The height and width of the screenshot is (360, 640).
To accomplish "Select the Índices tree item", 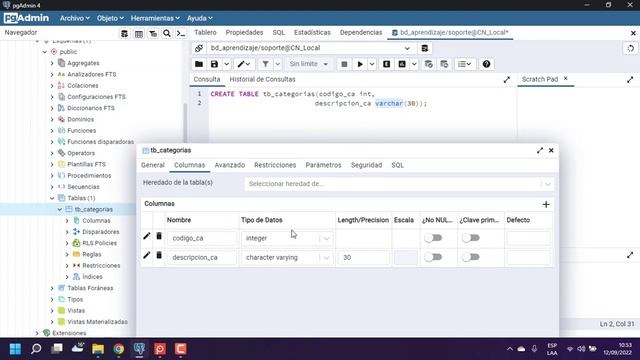I will [x=92, y=277].
